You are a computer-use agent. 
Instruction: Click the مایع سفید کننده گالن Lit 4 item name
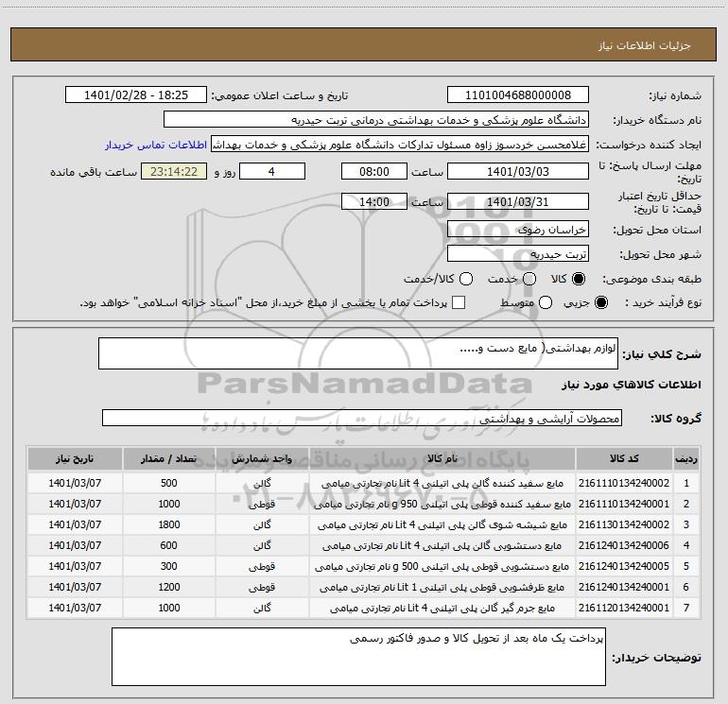coord(442,484)
